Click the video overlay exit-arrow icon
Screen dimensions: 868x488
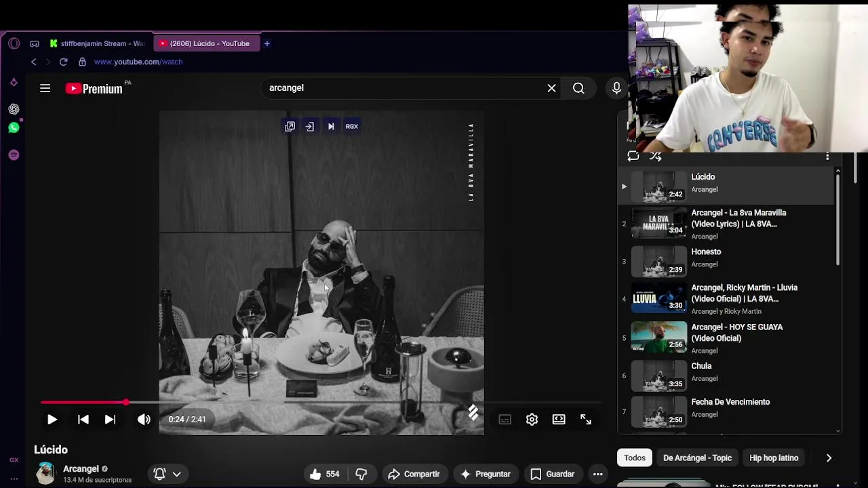(x=309, y=127)
